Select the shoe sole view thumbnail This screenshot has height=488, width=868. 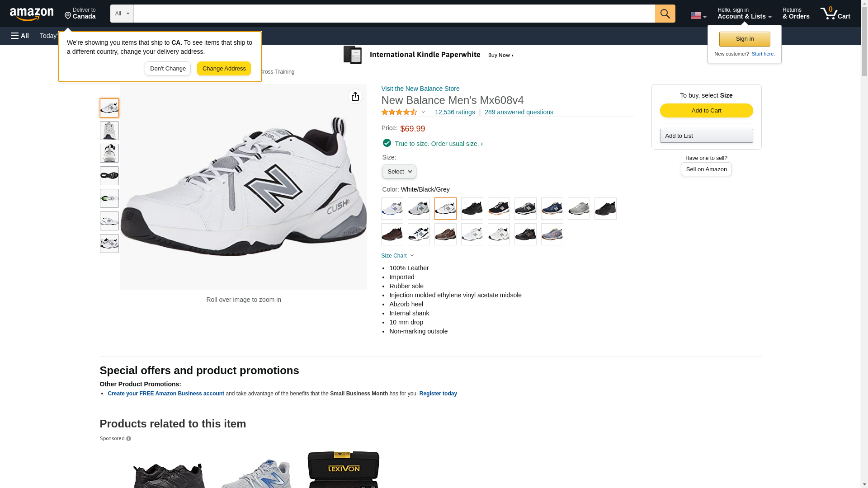[x=109, y=176]
